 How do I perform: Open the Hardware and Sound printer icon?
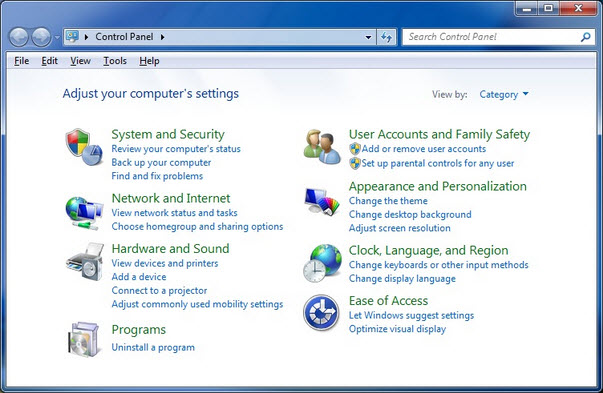[x=85, y=261]
